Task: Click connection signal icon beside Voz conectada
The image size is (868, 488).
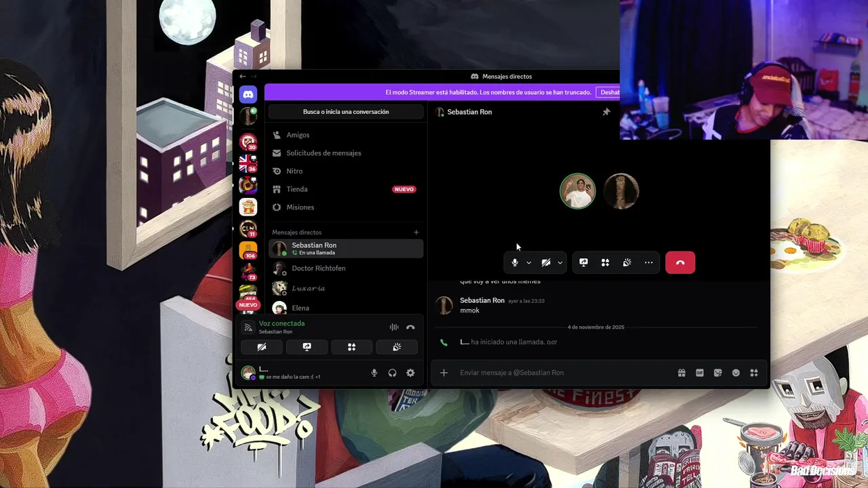Action: [248, 327]
